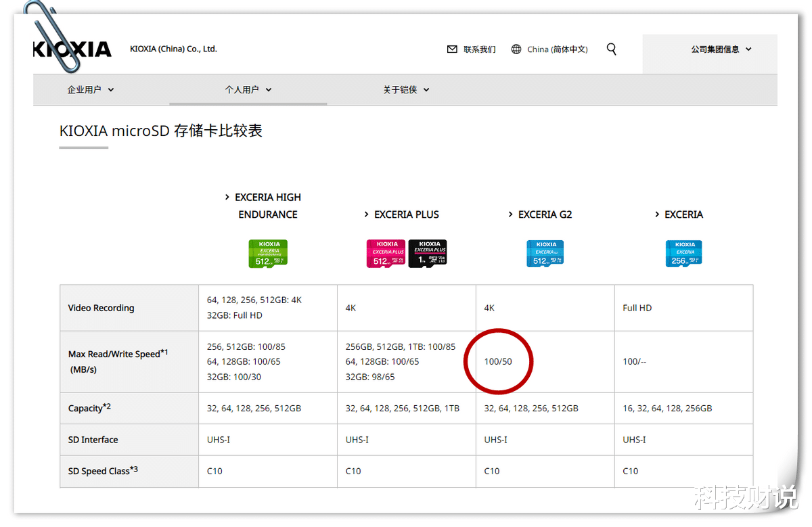Image resolution: width=812 pixels, height=527 pixels.
Task: Select the Max Read/Write Speed row header
Action: tap(129, 362)
